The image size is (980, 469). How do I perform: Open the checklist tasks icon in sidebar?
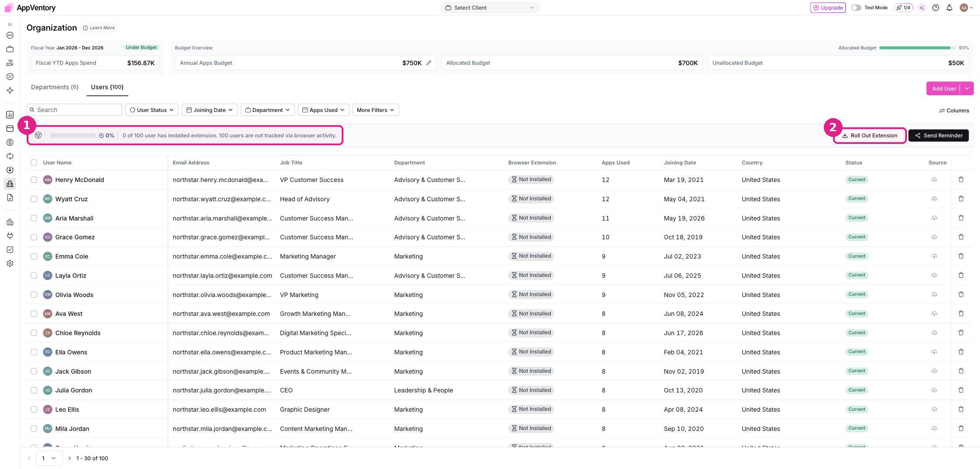(x=10, y=249)
